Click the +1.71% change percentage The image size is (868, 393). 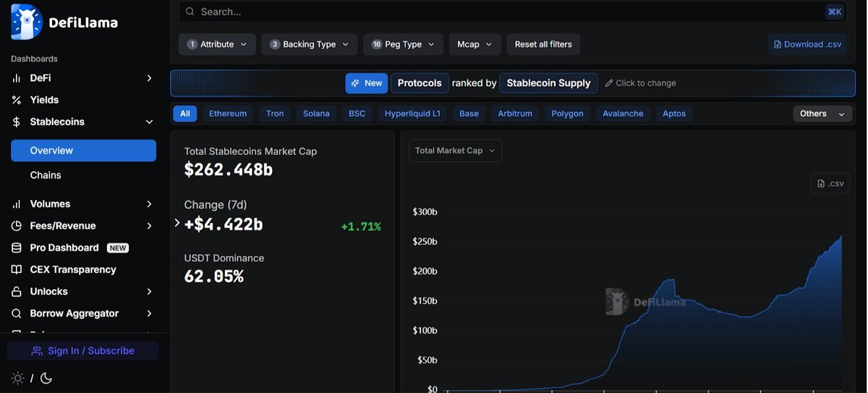[x=361, y=227]
